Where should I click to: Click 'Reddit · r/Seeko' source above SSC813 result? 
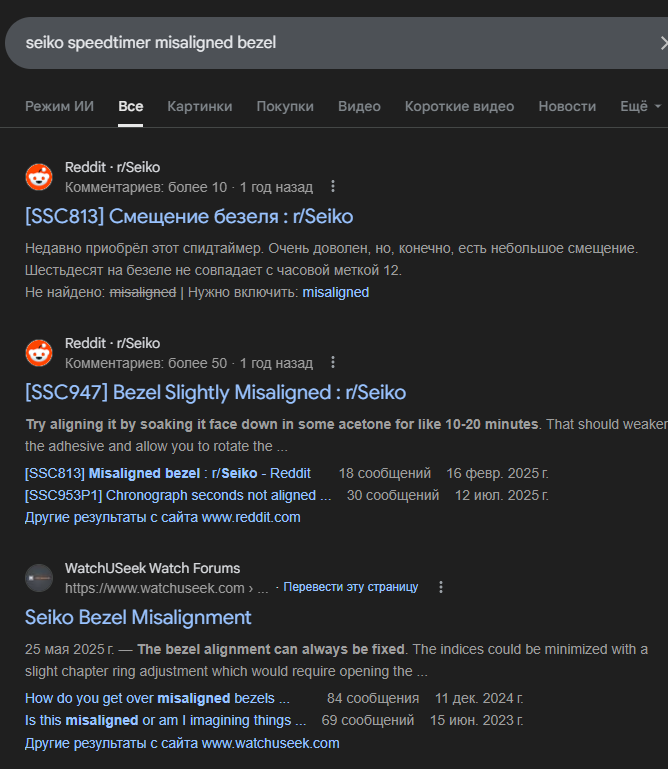112,167
